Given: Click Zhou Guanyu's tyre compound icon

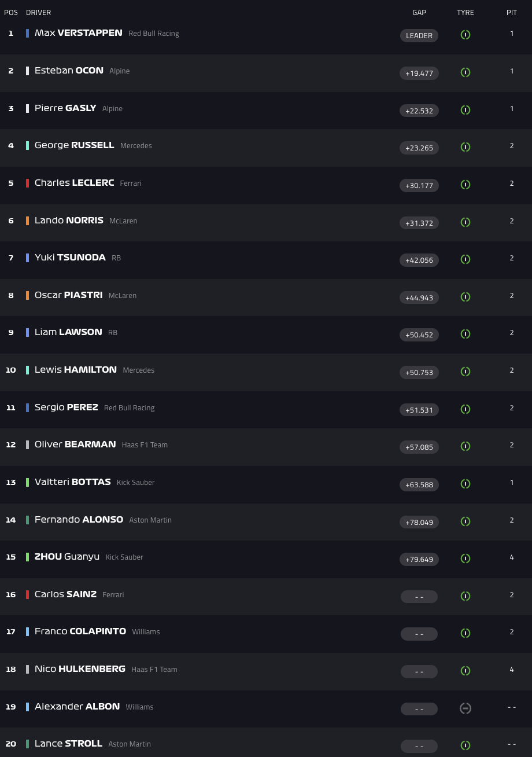Looking at the screenshot, I should pos(465,558).
